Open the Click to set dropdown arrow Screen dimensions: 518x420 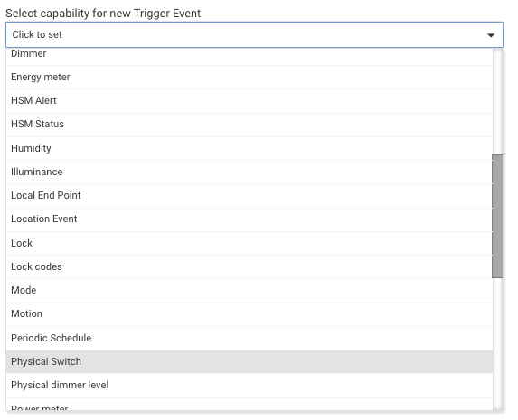[x=491, y=35]
